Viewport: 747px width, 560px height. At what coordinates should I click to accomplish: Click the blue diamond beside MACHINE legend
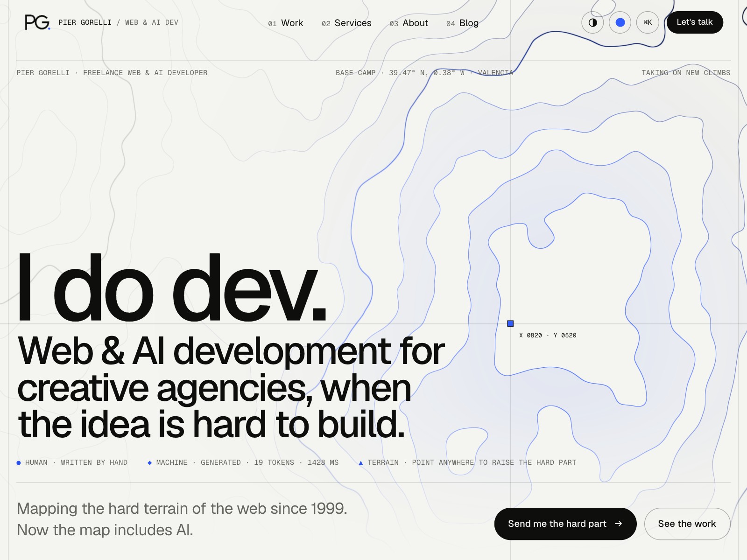pyautogui.click(x=149, y=463)
